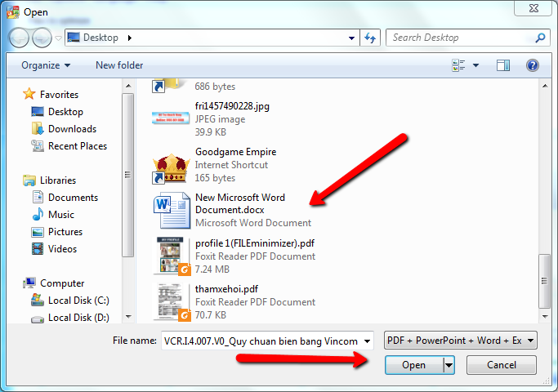Click the Cancel button

click(502, 365)
